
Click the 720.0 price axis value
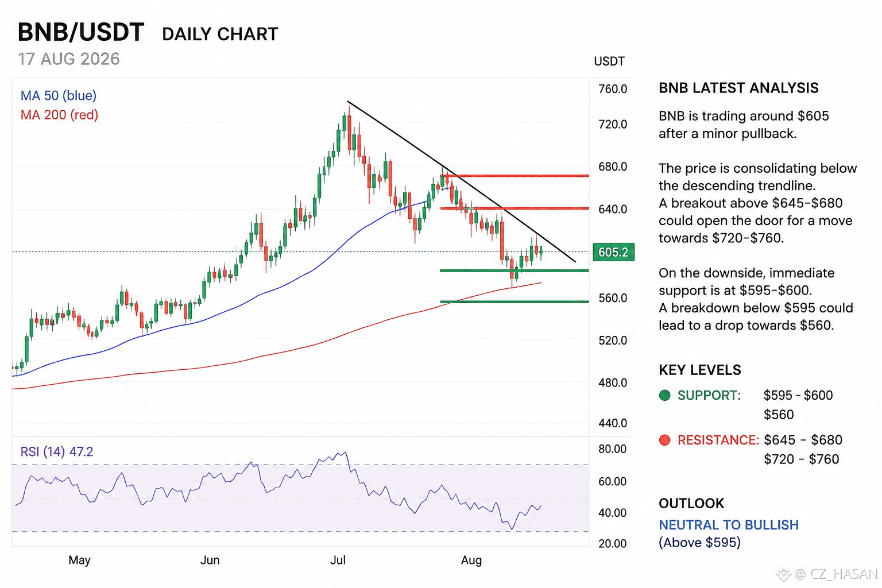tap(613, 125)
